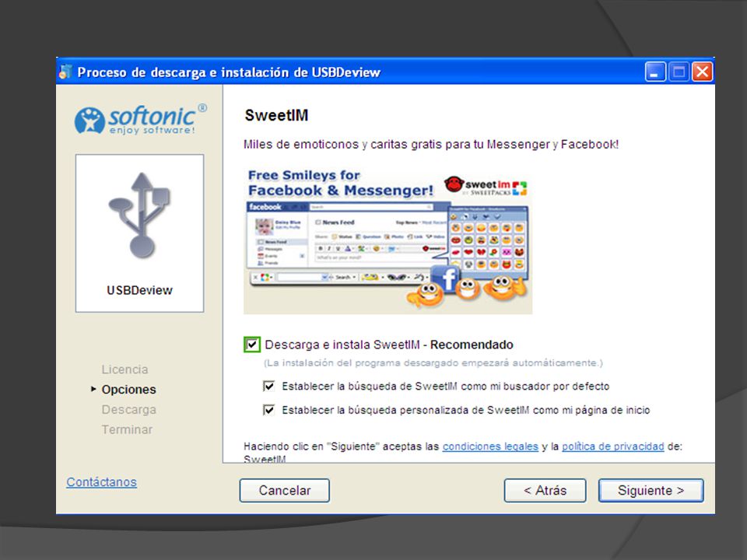Go back with the Atrás button
Viewport: 747px width, 560px height.
point(545,491)
